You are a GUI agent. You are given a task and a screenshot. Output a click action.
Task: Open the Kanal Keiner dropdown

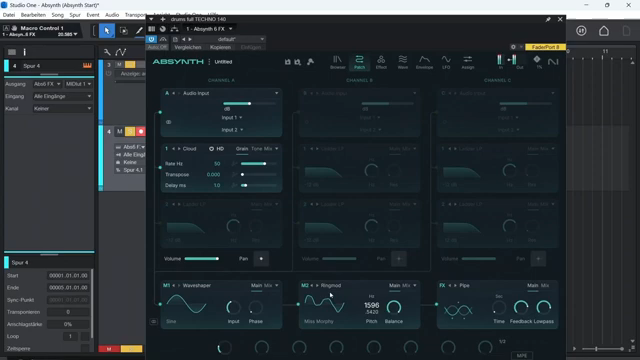62,109
